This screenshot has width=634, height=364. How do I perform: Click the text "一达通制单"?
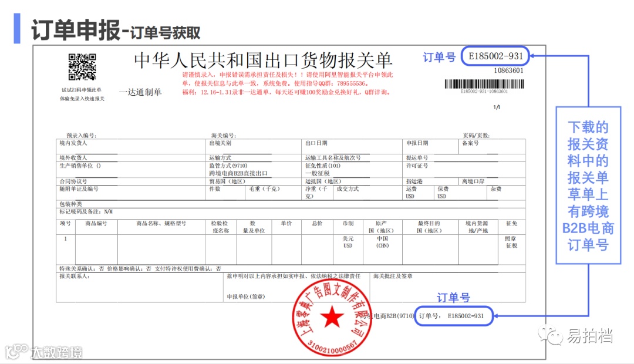coord(140,92)
